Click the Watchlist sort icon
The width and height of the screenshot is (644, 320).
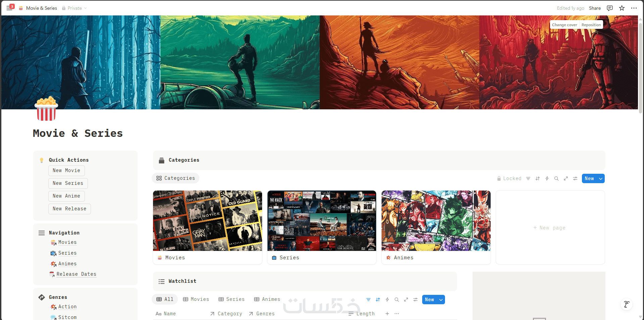click(x=378, y=300)
